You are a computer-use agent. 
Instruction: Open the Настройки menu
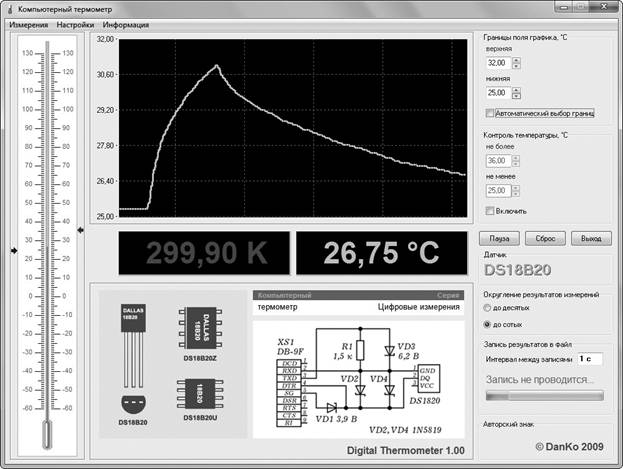point(75,25)
